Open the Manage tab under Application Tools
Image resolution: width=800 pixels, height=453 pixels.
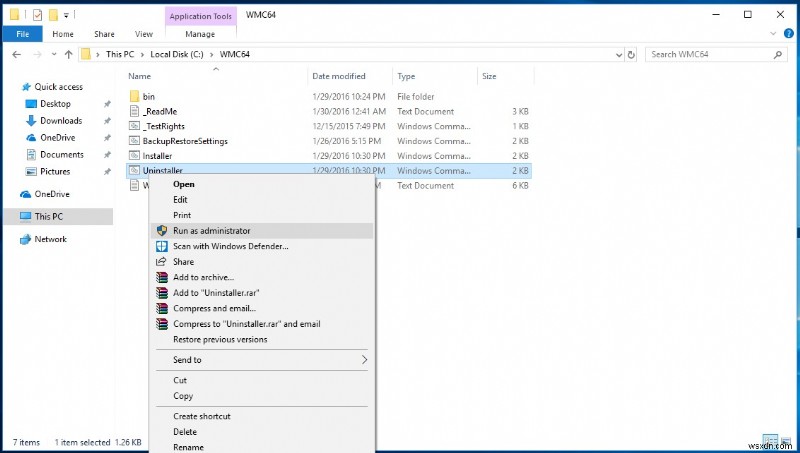point(200,34)
